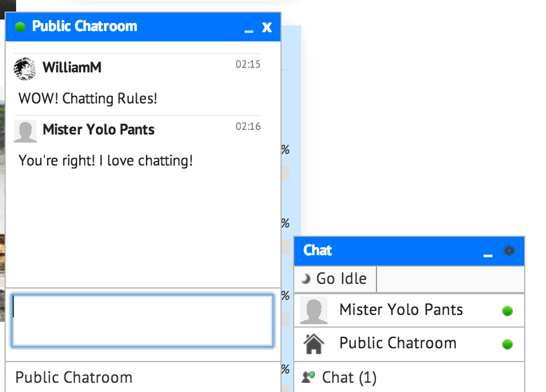Viewport: 546px width, 392px height.
Task: Click green online dot for Mister Yolo Pants
Action: pyautogui.click(x=507, y=310)
